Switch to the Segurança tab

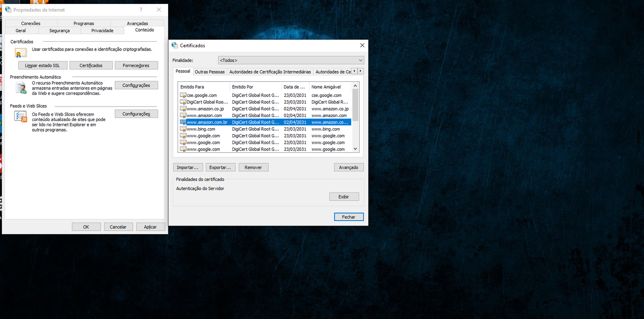pyautogui.click(x=59, y=31)
